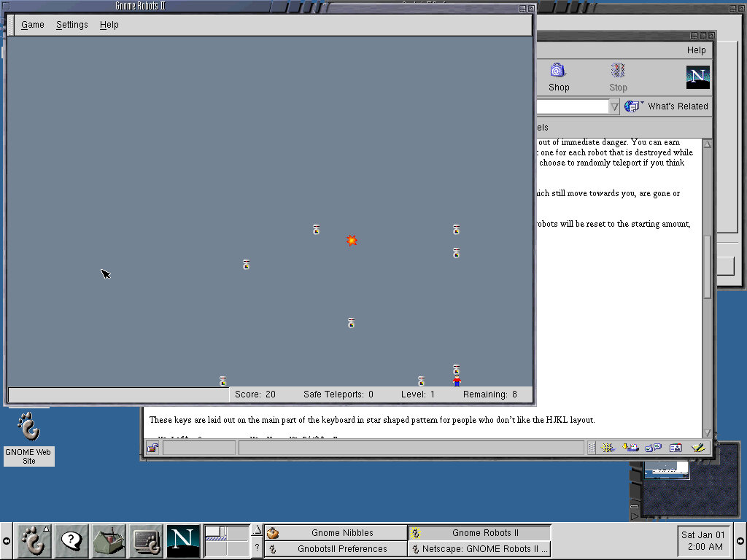
Task: Click the player character in the game
Action: (x=457, y=381)
